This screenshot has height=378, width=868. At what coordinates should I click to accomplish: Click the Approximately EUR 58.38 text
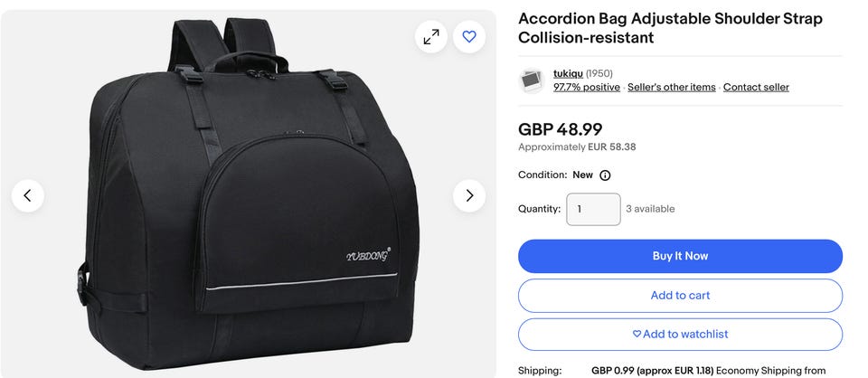(x=576, y=147)
